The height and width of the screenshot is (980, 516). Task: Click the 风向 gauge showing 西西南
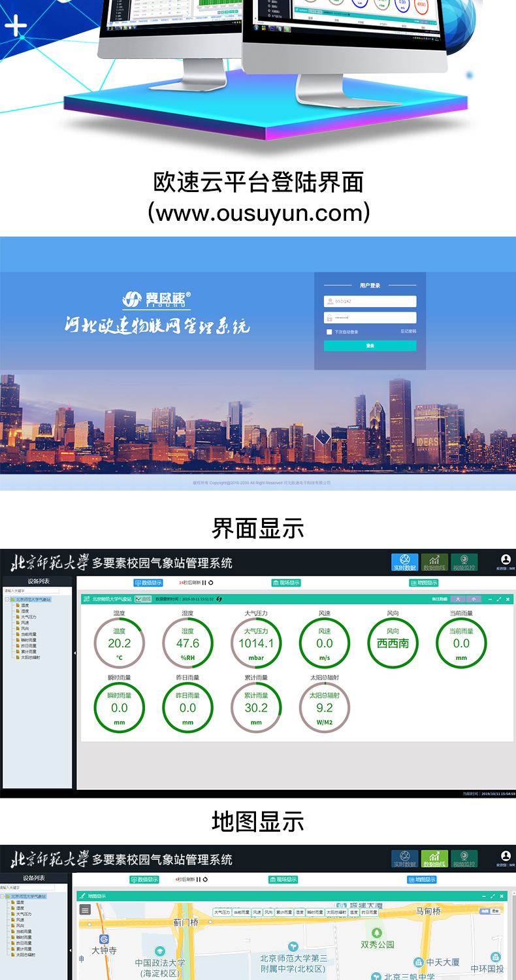393,644
